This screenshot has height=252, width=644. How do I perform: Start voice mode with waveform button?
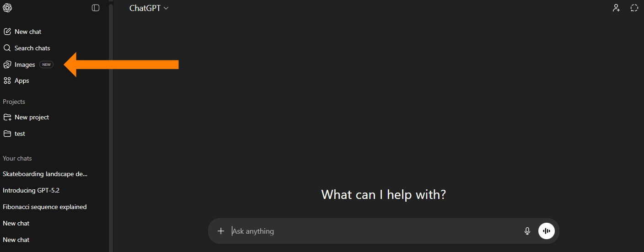(547, 231)
